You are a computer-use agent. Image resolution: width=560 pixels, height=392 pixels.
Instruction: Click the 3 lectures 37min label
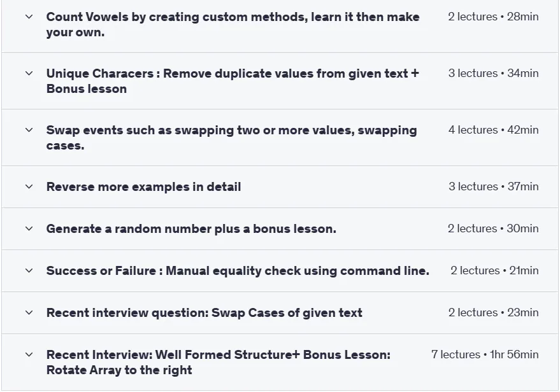tap(494, 186)
